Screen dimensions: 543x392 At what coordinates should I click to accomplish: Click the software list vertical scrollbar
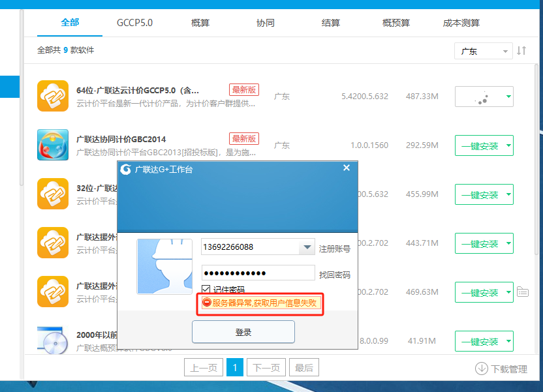536,159
